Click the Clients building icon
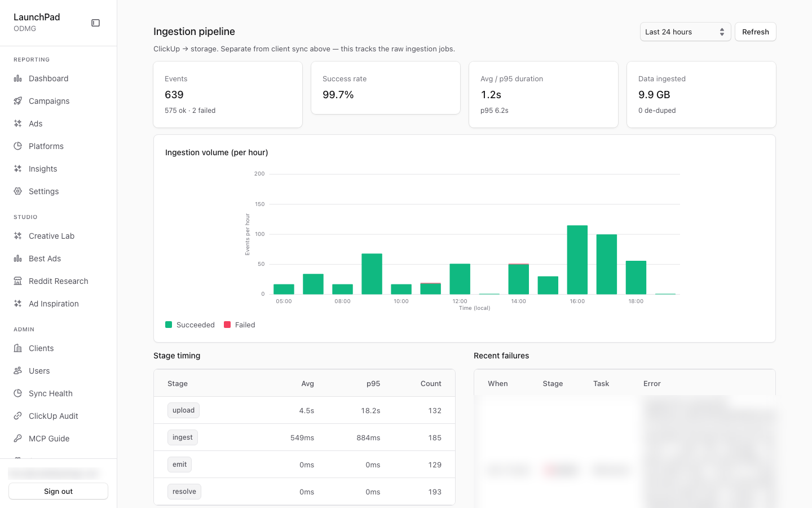The height and width of the screenshot is (508, 812). click(x=18, y=348)
